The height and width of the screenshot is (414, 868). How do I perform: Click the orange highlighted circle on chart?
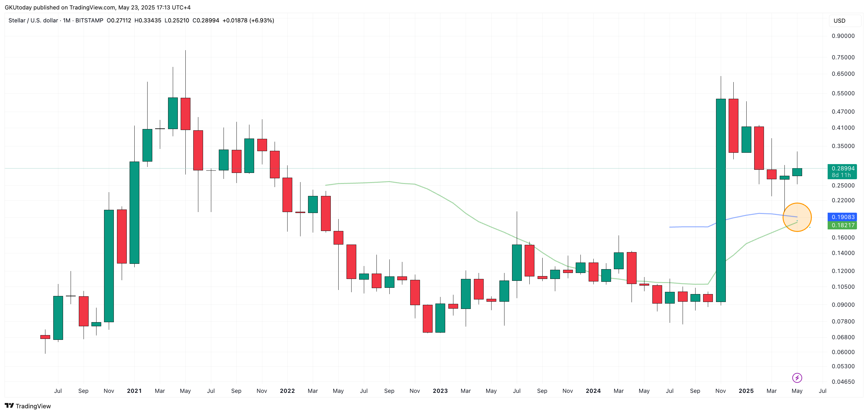tap(797, 217)
